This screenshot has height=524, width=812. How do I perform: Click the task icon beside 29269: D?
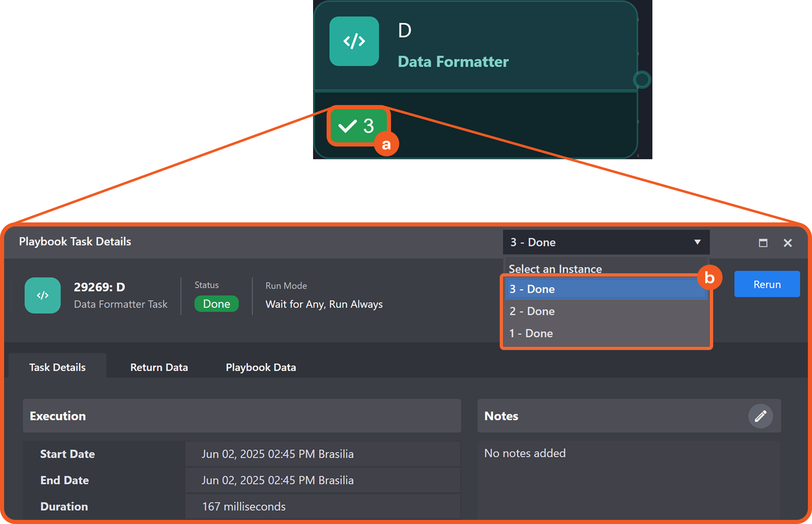point(43,295)
